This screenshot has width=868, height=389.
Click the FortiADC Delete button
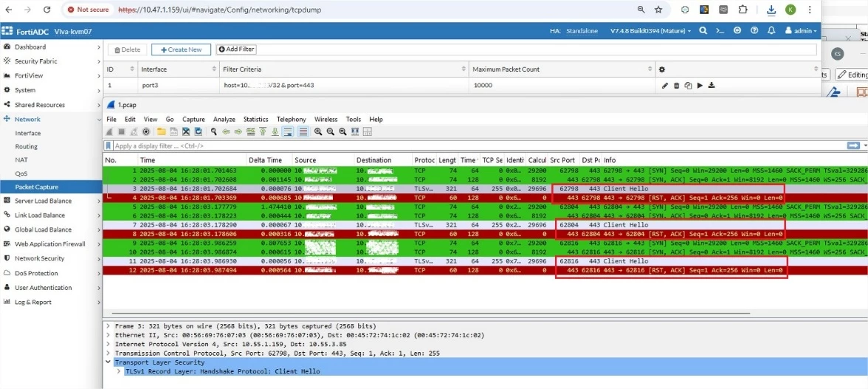(127, 49)
